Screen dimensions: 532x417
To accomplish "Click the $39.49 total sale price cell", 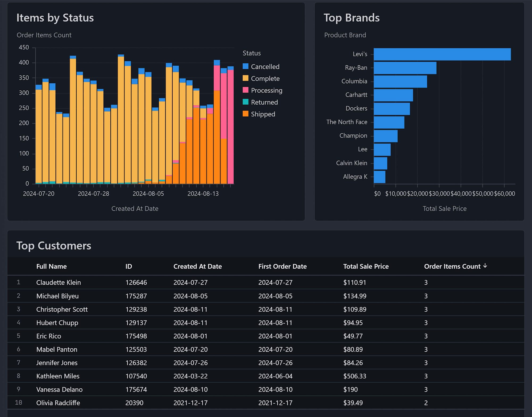I will tap(353, 403).
